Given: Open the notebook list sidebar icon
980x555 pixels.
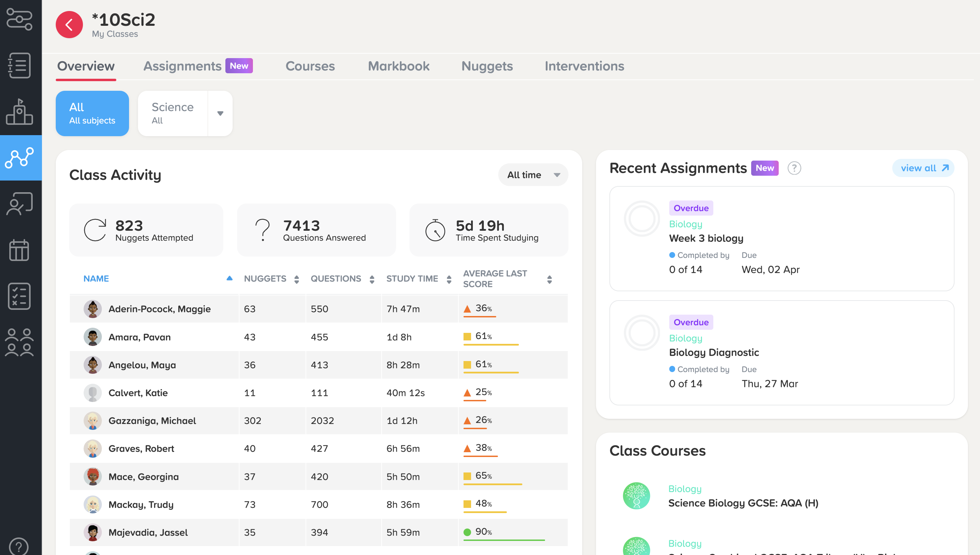Looking at the screenshot, I should (x=20, y=66).
